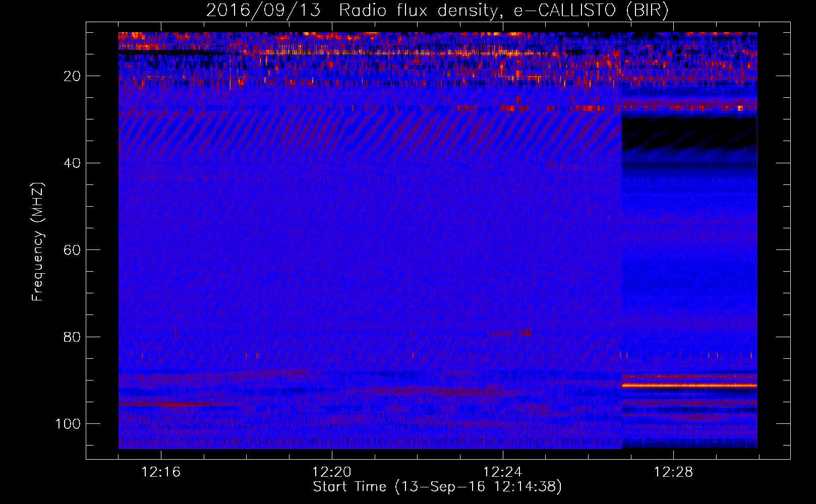Click the 'Start Time (13-Sep-16 12:14:38)' x-axis label
This screenshot has width=816, height=504.
coord(437,487)
